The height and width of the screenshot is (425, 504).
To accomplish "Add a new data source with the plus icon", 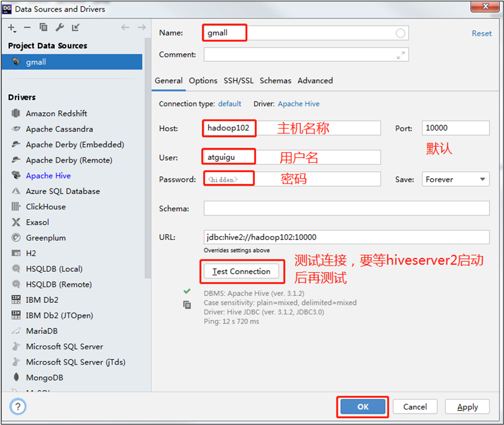I will tap(12, 28).
